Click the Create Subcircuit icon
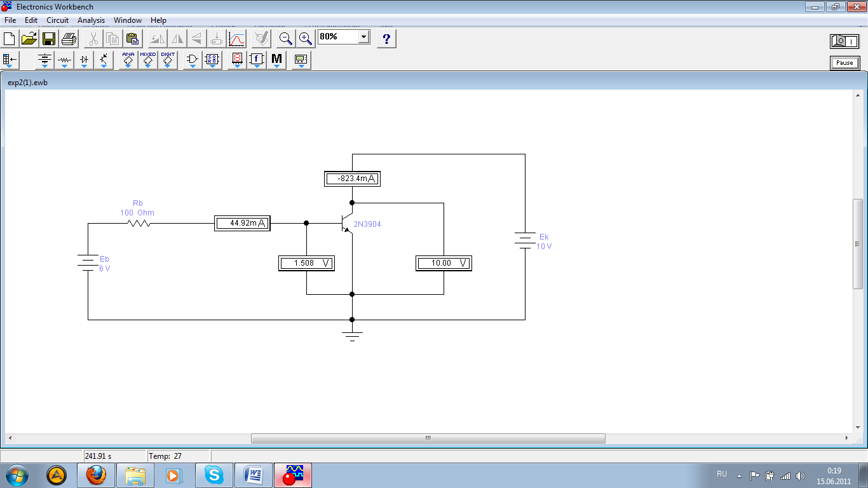The image size is (868, 488). point(217,39)
